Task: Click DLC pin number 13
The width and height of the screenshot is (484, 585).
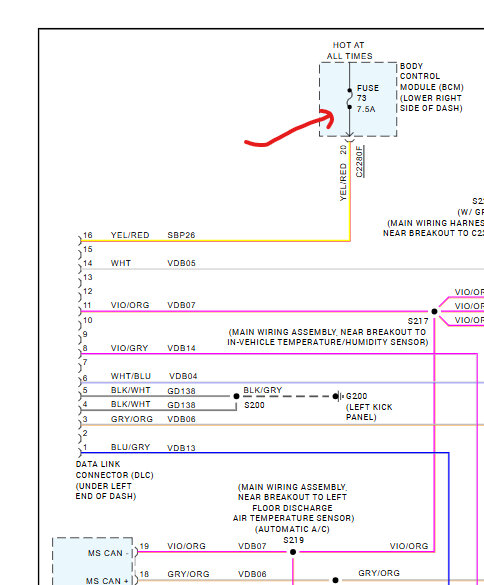Action: (x=88, y=277)
